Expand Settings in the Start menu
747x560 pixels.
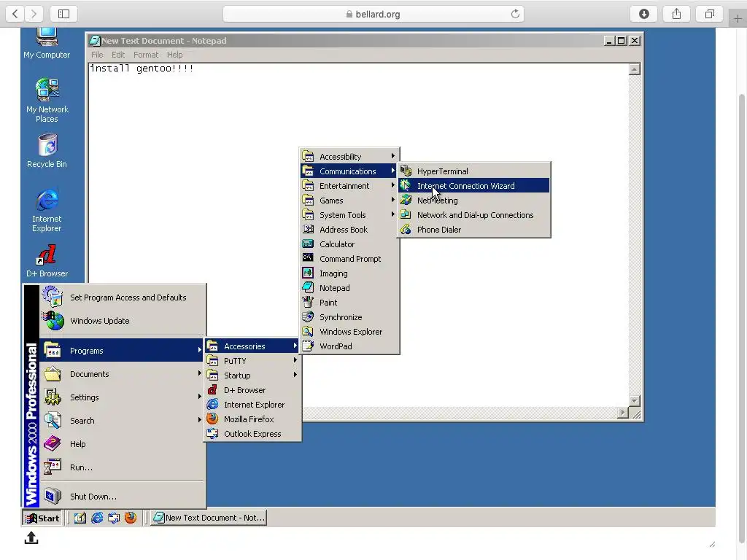(123, 397)
